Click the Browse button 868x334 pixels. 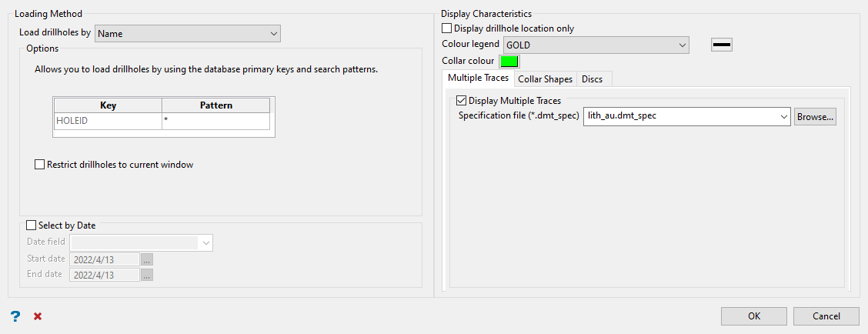[815, 116]
